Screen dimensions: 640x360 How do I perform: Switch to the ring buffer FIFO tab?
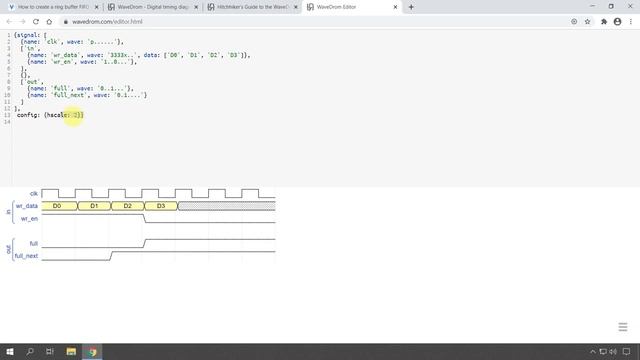coord(53,7)
